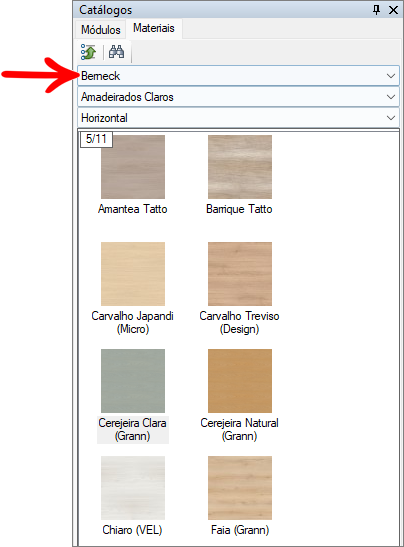The image size is (404, 547).
Task: Click the green arrow tree navigation icon
Action: pyautogui.click(x=88, y=52)
